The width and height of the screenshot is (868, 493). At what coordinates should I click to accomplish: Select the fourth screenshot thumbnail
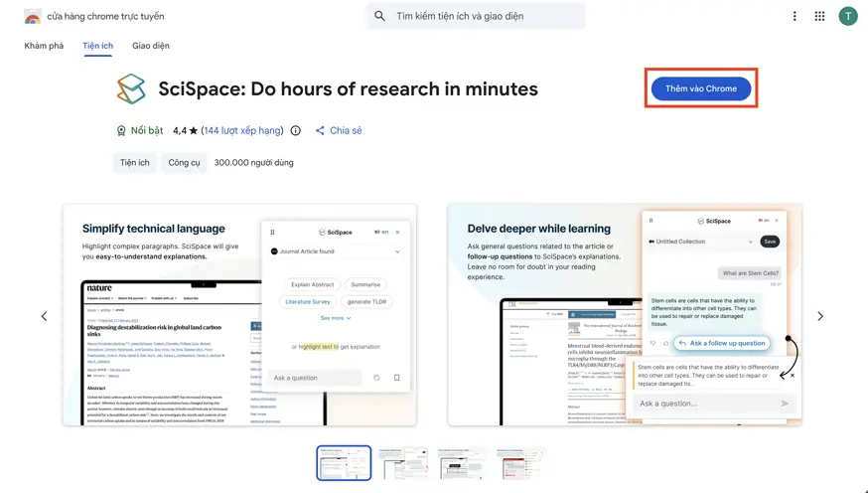click(521, 463)
